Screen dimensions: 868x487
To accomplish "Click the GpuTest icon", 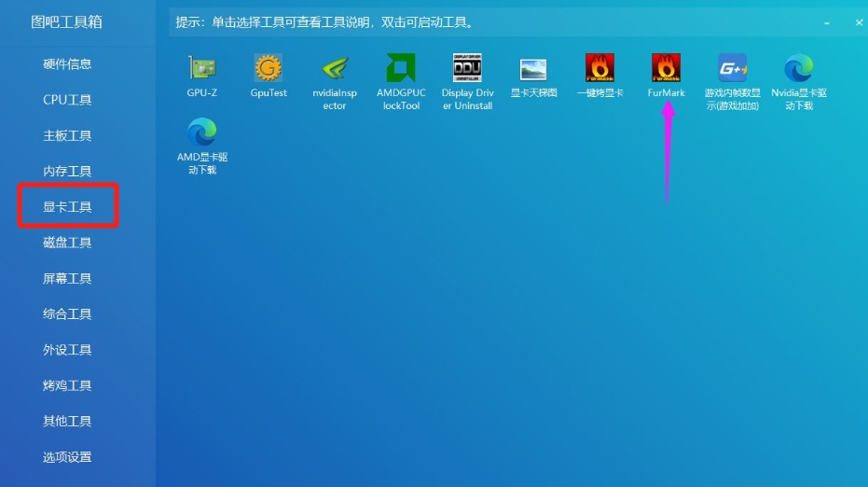I will pyautogui.click(x=269, y=69).
